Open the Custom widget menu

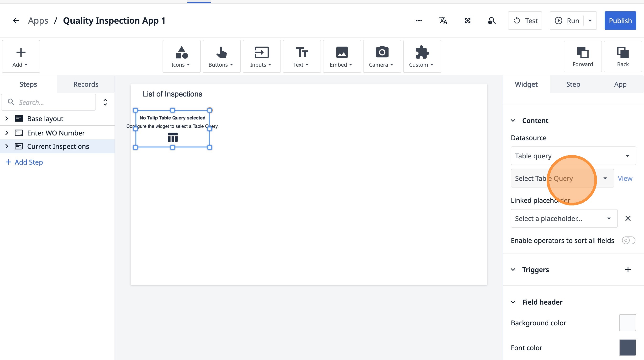point(422,57)
